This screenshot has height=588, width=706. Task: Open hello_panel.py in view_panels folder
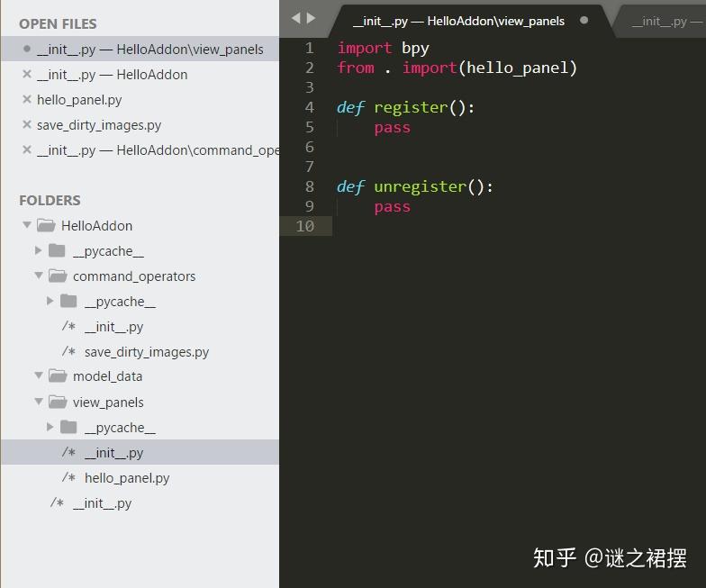(127, 478)
